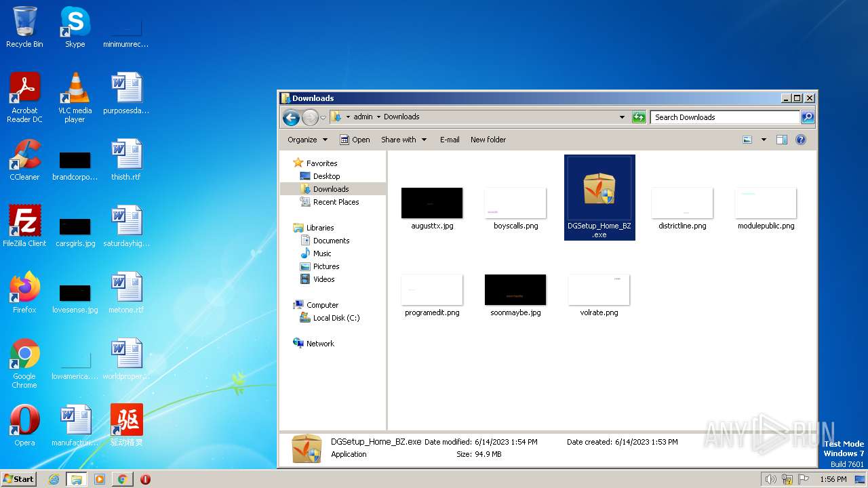Open the Recycle Bin desktop icon
The height and width of the screenshot is (488, 868).
[x=24, y=27]
